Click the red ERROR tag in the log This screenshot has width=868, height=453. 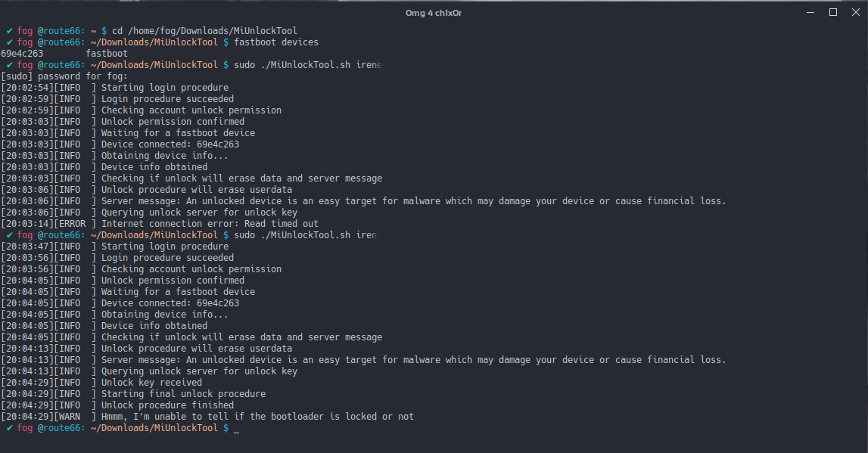[75, 224]
